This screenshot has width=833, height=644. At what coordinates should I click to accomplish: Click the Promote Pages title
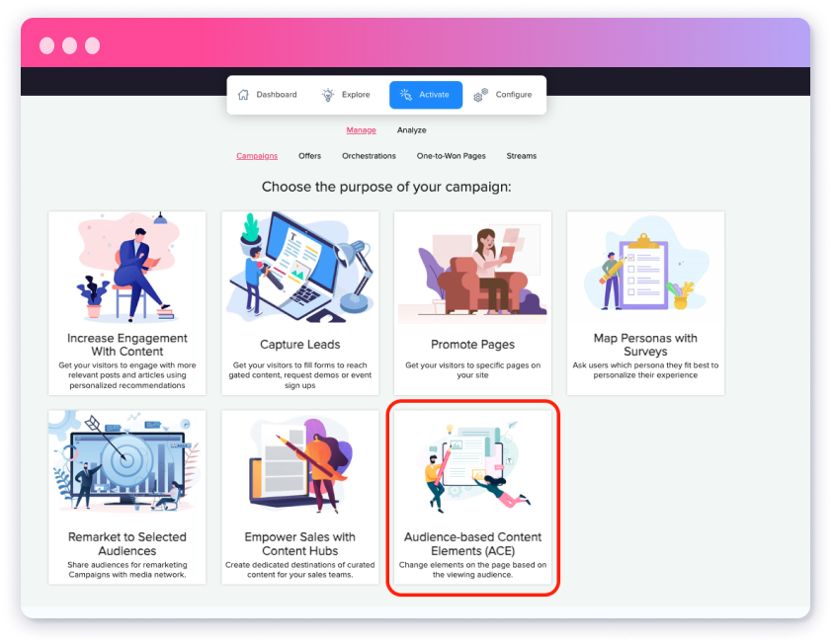(x=472, y=345)
